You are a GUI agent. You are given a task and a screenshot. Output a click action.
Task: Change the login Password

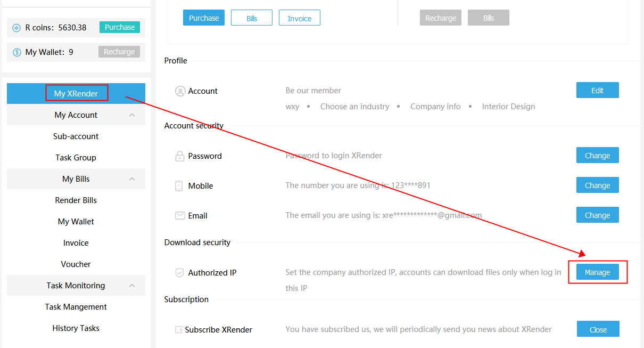click(597, 156)
